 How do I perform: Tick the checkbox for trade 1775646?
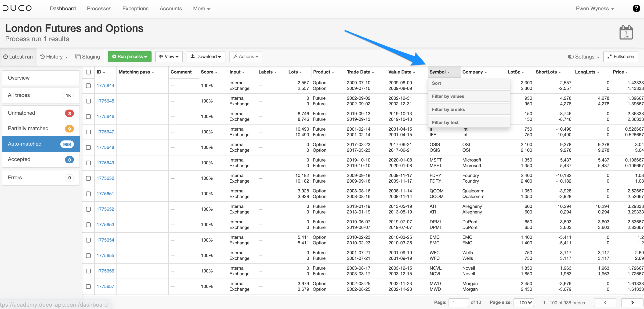click(x=88, y=117)
